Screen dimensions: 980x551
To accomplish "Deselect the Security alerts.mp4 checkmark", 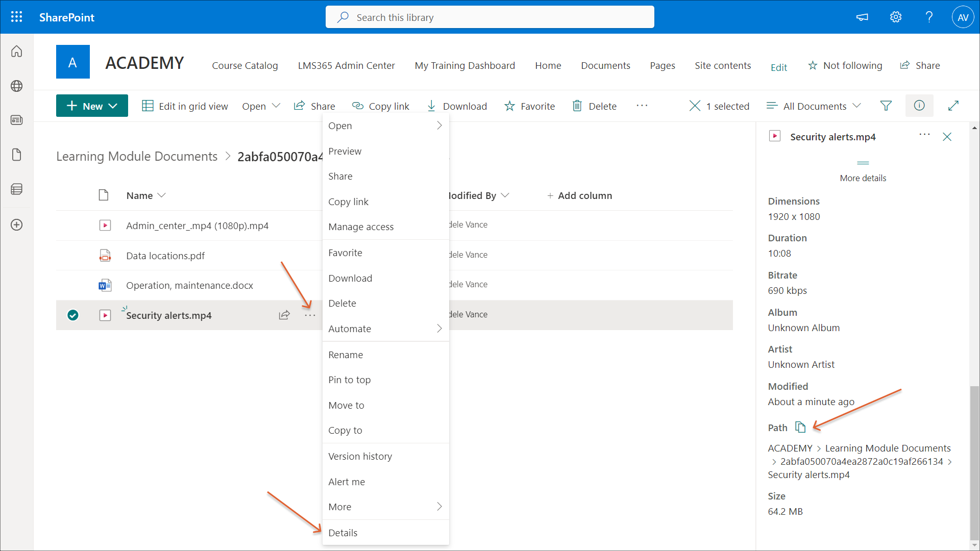I will click(73, 315).
